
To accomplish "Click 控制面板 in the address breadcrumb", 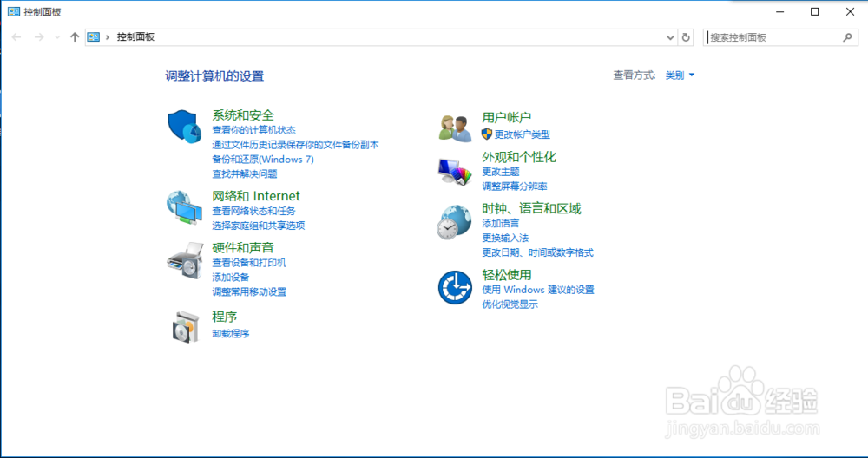I will pyautogui.click(x=135, y=37).
